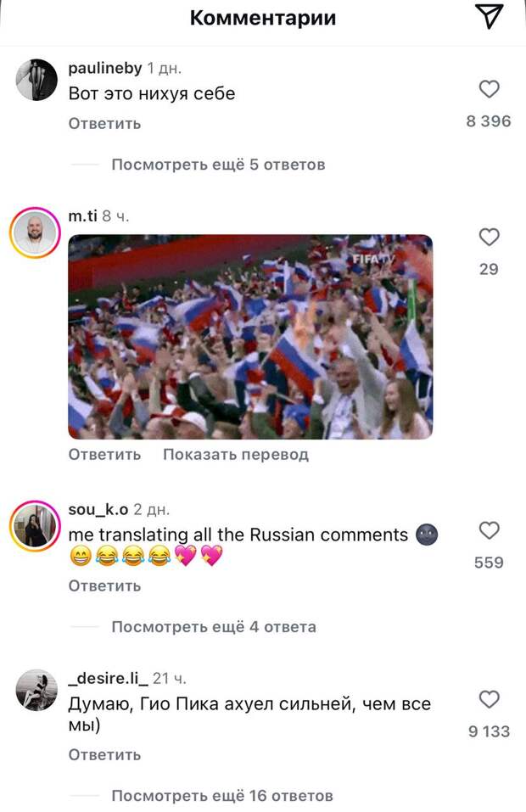Open the flag-waving crowd GIF

[x=250, y=337]
